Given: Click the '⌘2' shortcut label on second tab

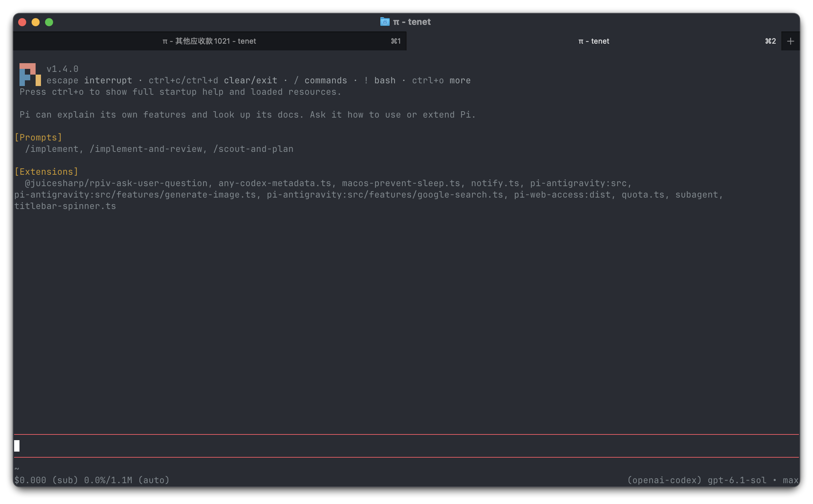Looking at the screenshot, I should 770,41.
